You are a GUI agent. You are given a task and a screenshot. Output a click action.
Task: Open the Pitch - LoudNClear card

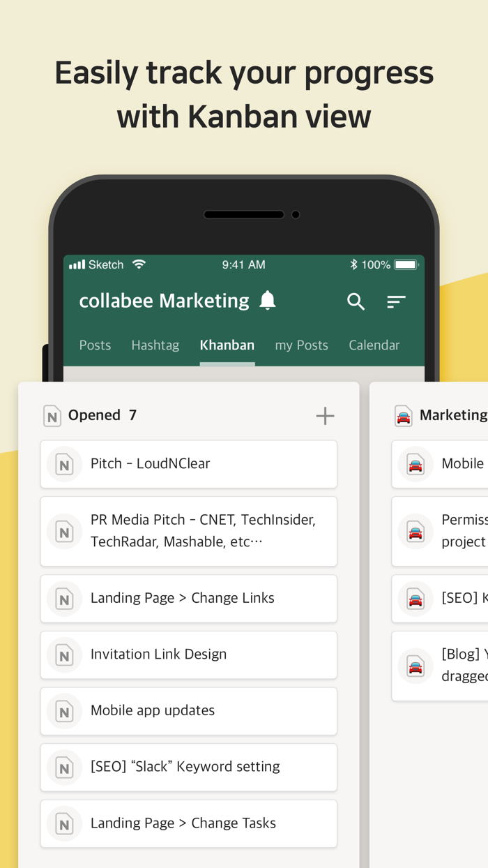point(189,464)
